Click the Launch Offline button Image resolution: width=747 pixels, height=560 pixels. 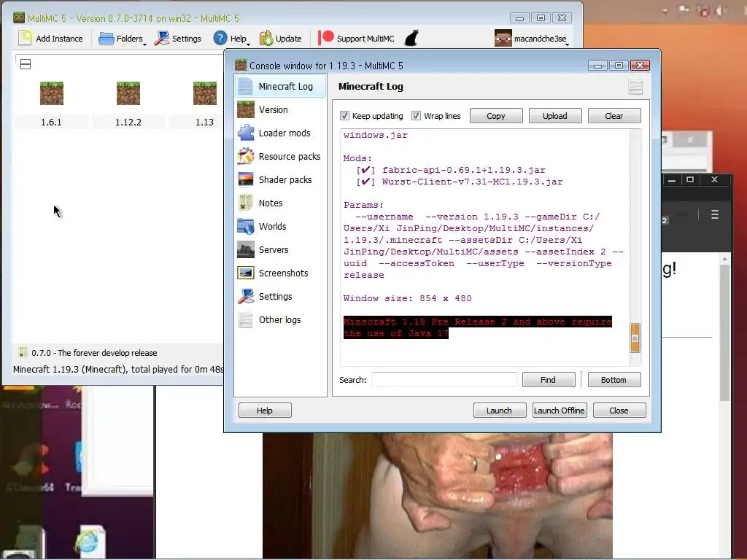pyautogui.click(x=560, y=411)
